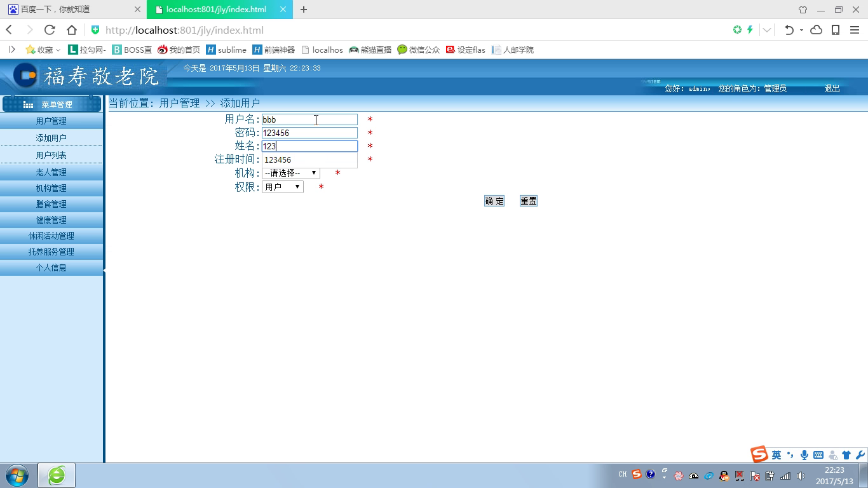Image resolution: width=868 pixels, height=488 pixels.
Task: Open 机构管理 menu section
Action: coord(51,188)
